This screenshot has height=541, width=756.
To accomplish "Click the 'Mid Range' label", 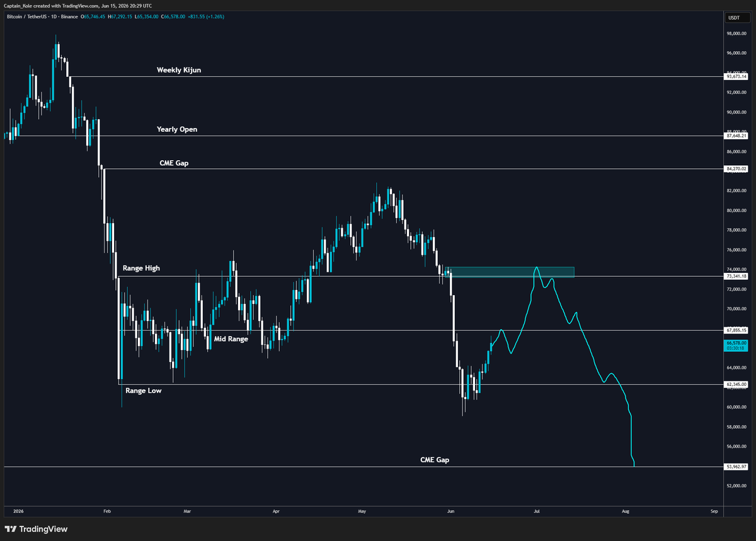I will [231, 339].
